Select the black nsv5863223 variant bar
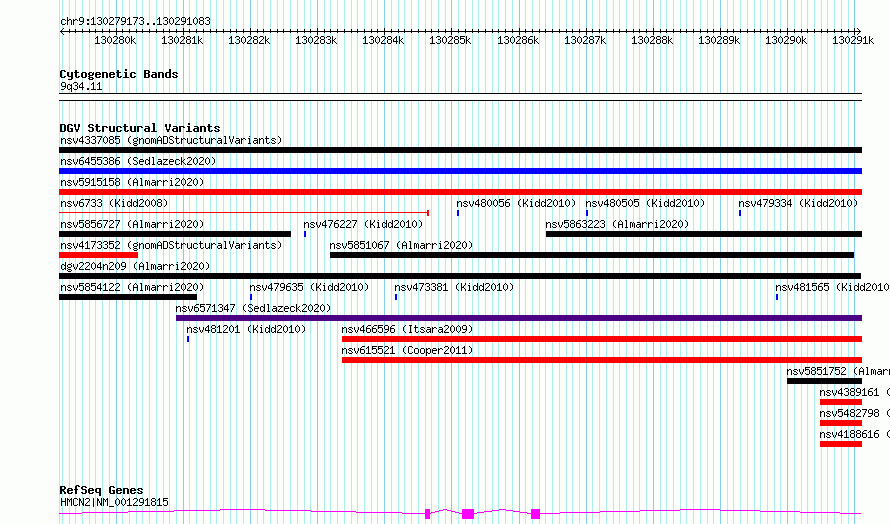 point(704,234)
